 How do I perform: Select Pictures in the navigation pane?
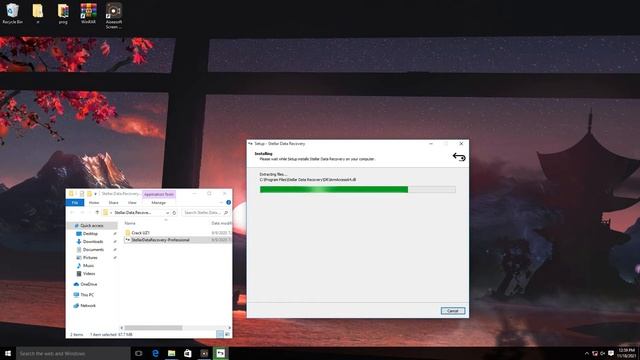90,258
